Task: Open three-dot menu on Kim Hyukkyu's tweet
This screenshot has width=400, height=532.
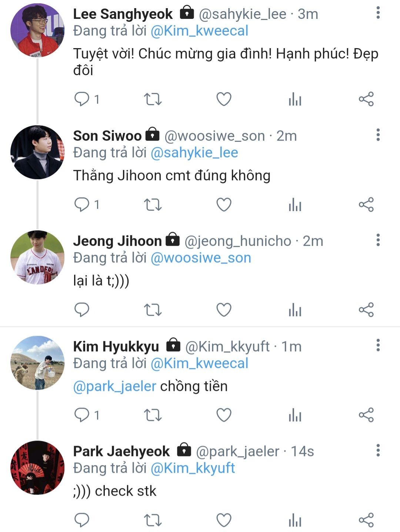Action: coord(378,345)
